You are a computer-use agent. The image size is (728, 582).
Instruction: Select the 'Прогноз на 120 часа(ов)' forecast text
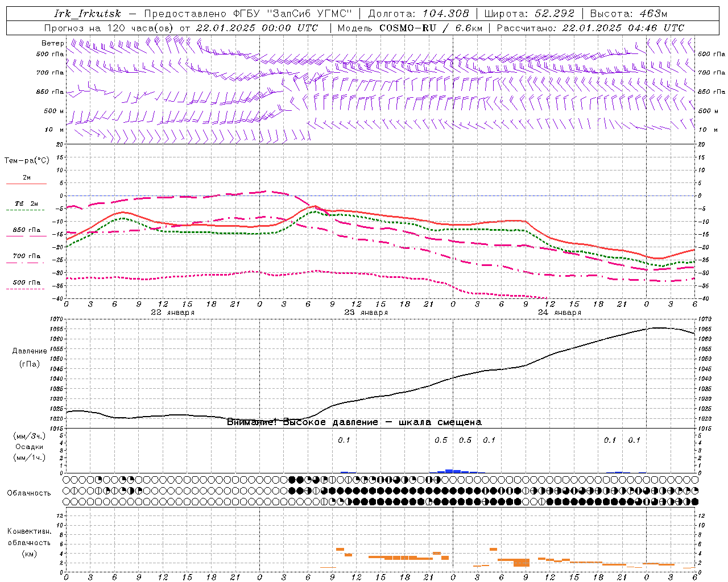[109, 28]
